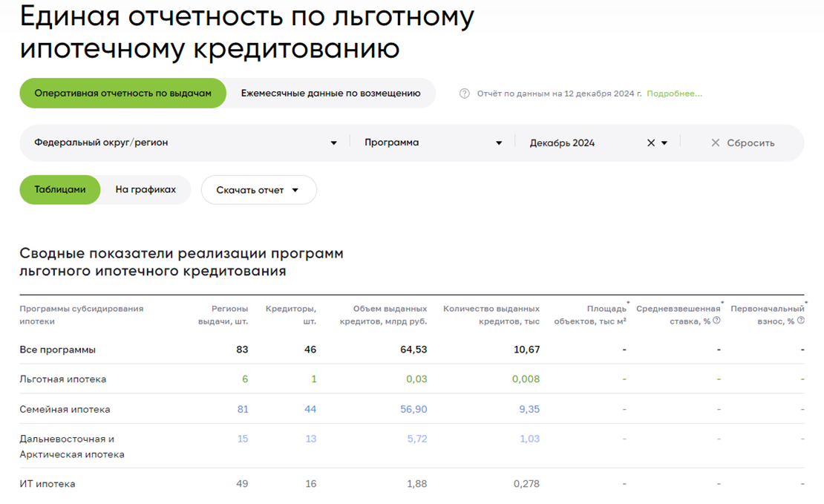Click regions count 6 in Льготная ипотека

coord(245,379)
